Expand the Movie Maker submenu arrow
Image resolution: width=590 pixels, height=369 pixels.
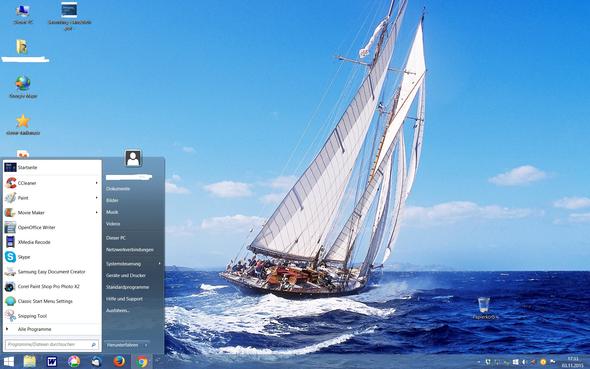point(97,213)
